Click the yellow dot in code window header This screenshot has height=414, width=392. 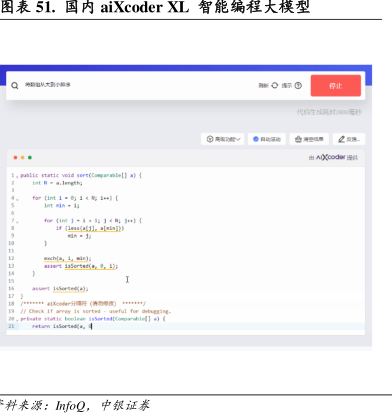(x=23, y=158)
